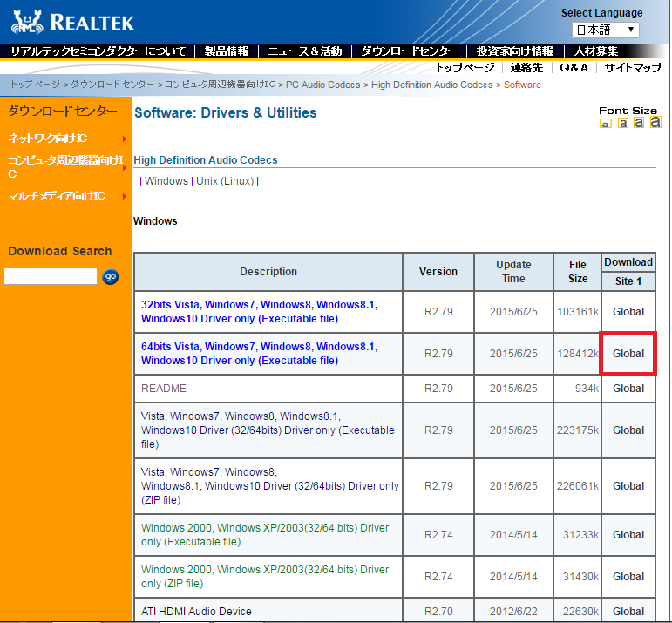Open the Q&A link

[574, 68]
